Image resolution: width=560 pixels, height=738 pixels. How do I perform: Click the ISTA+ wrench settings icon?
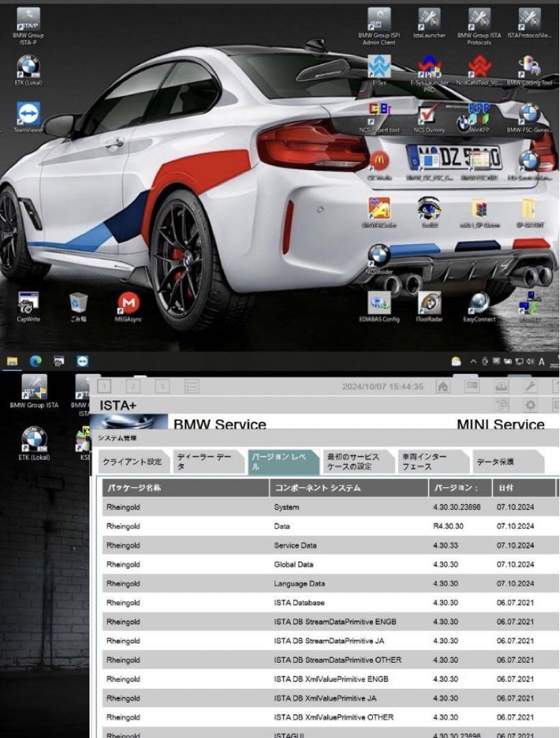[x=531, y=386]
